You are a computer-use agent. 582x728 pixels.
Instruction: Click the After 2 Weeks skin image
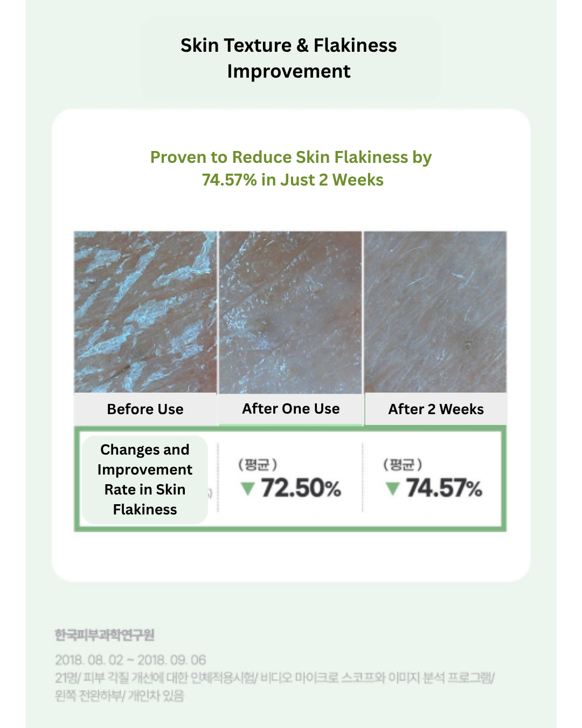[435, 312]
